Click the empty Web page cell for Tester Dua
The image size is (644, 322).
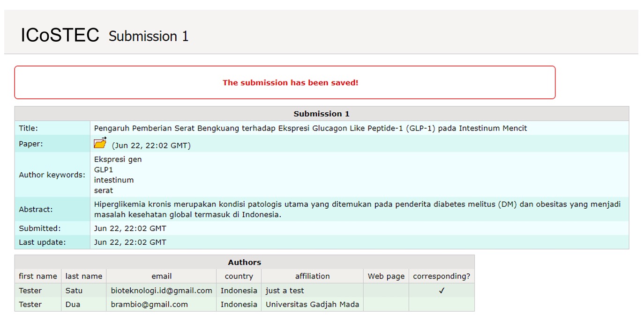386,304
